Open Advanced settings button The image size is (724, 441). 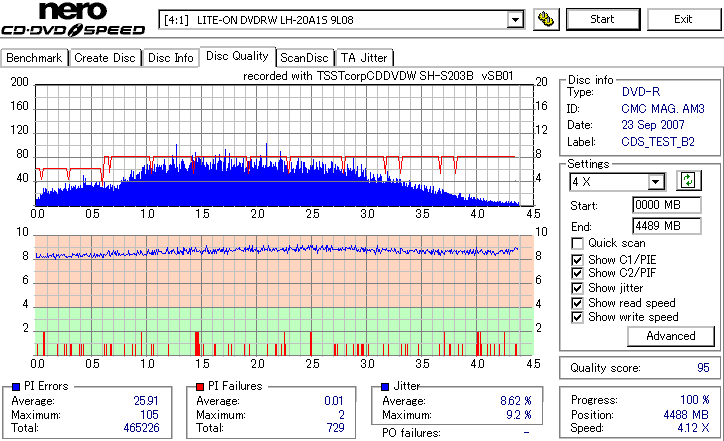click(671, 336)
